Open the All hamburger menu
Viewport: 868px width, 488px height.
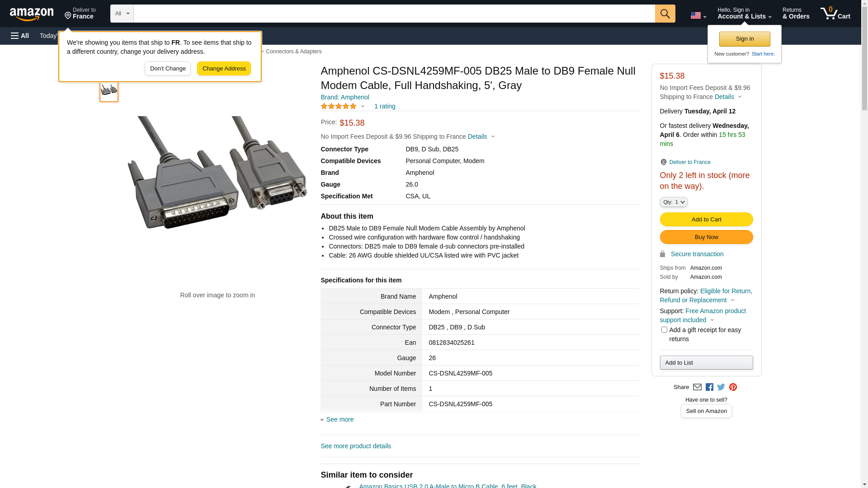pos(20,36)
